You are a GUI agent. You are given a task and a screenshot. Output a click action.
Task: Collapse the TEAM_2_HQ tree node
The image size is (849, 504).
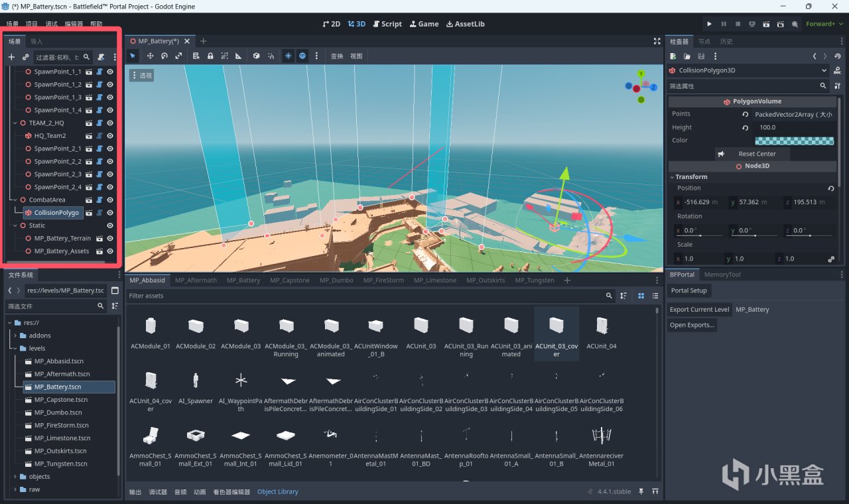15,123
